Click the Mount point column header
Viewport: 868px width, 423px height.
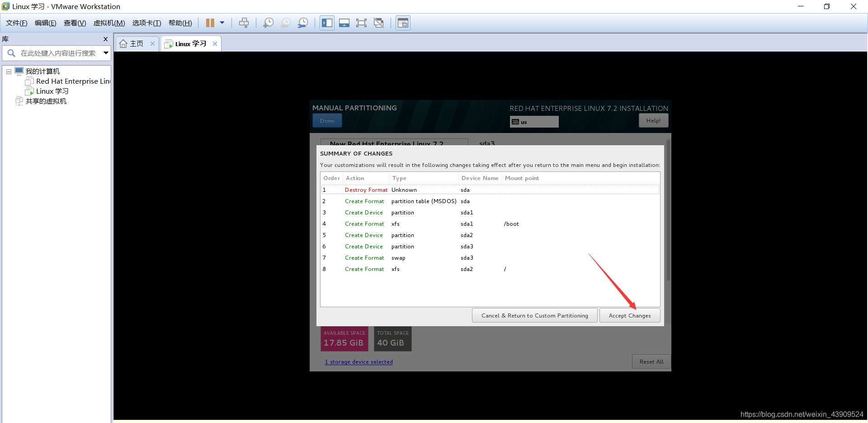pyautogui.click(x=580, y=178)
